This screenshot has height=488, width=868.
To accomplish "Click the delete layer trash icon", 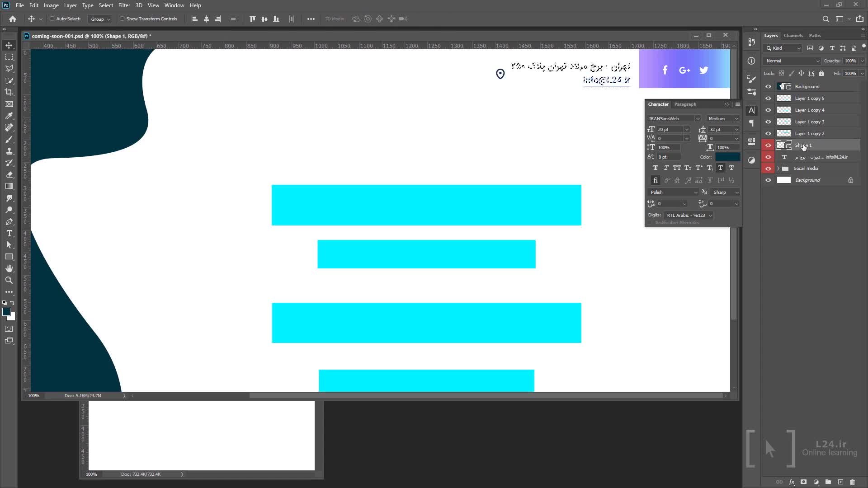I will click(x=852, y=482).
